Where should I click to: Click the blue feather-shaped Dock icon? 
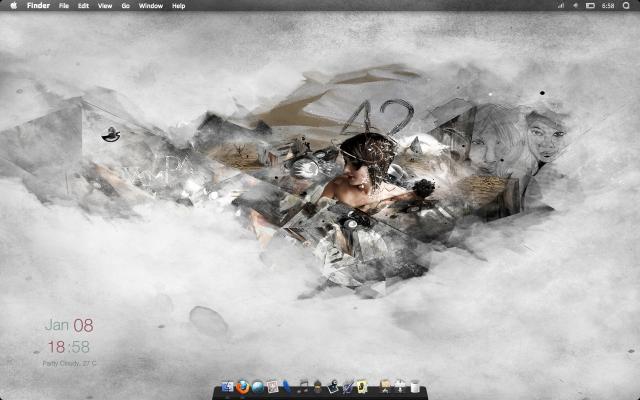click(x=287, y=387)
